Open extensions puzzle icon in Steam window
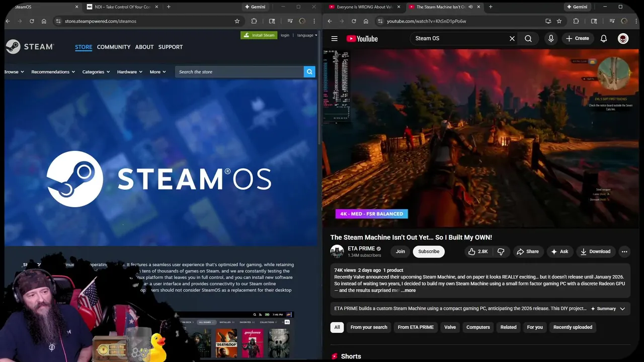The image size is (644, 362). click(x=254, y=21)
